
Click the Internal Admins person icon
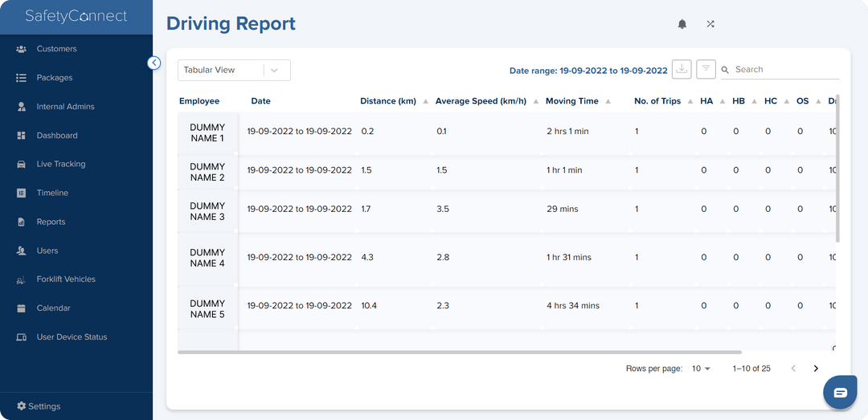(21, 106)
